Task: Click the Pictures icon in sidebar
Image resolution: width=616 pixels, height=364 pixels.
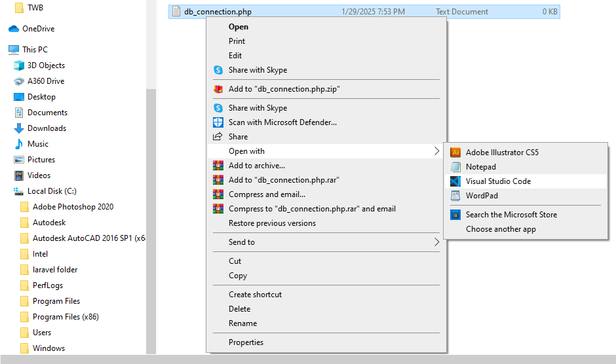Action: (x=19, y=160)
